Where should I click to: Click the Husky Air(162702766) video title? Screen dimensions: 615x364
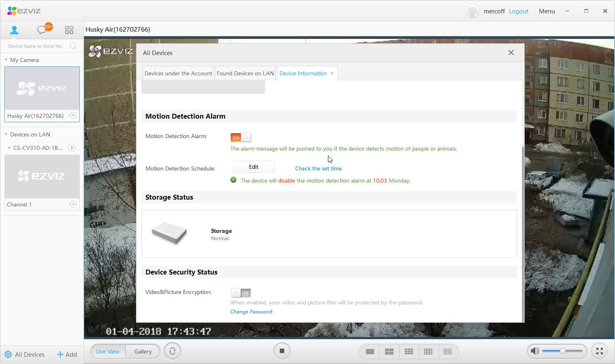click(x=118, y=29)
